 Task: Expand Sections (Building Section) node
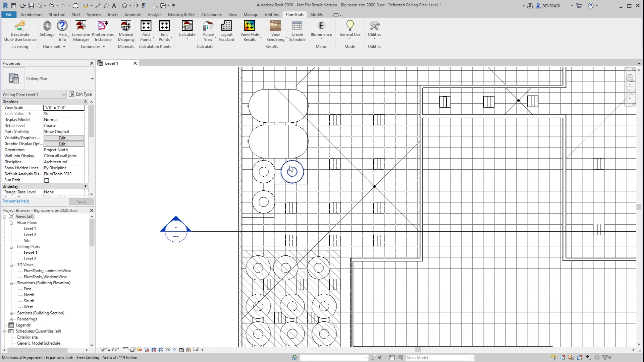coord(11,313)
